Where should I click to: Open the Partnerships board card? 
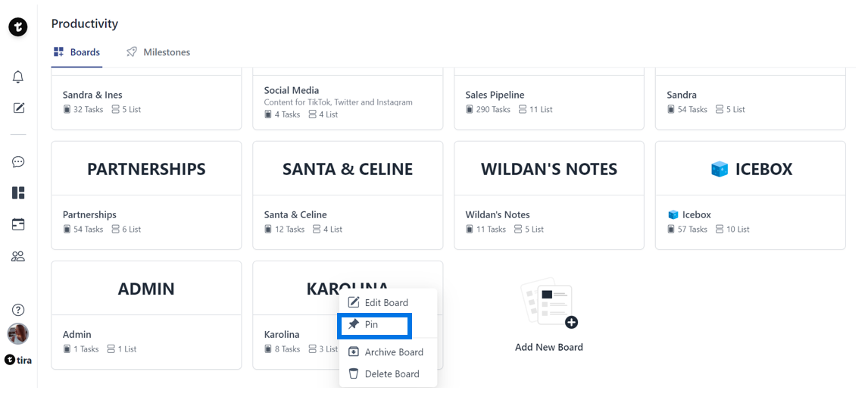[146, 195]
